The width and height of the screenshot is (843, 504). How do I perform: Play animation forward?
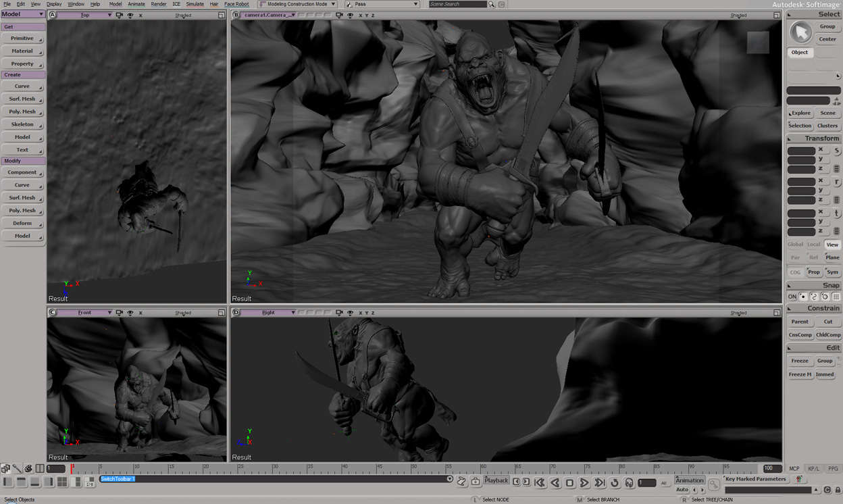click(584, 482)
